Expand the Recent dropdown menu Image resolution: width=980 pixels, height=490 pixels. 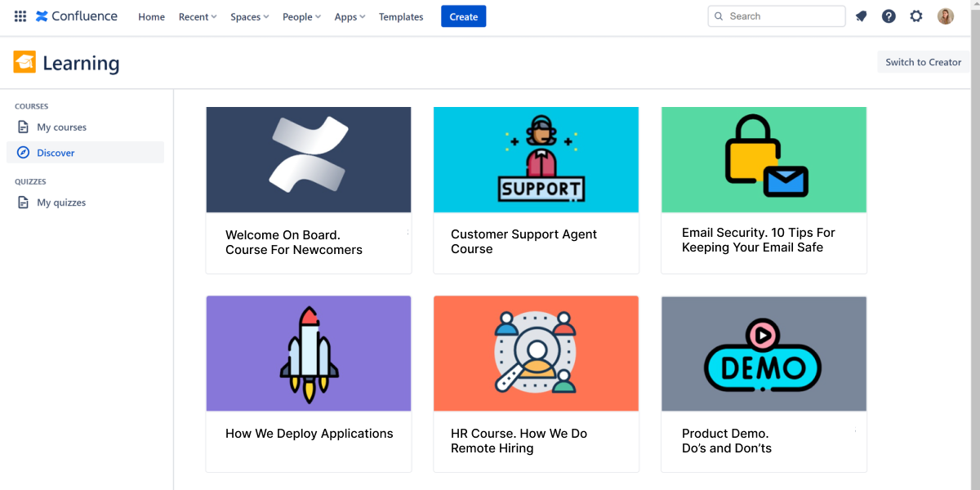coord(198,17)
